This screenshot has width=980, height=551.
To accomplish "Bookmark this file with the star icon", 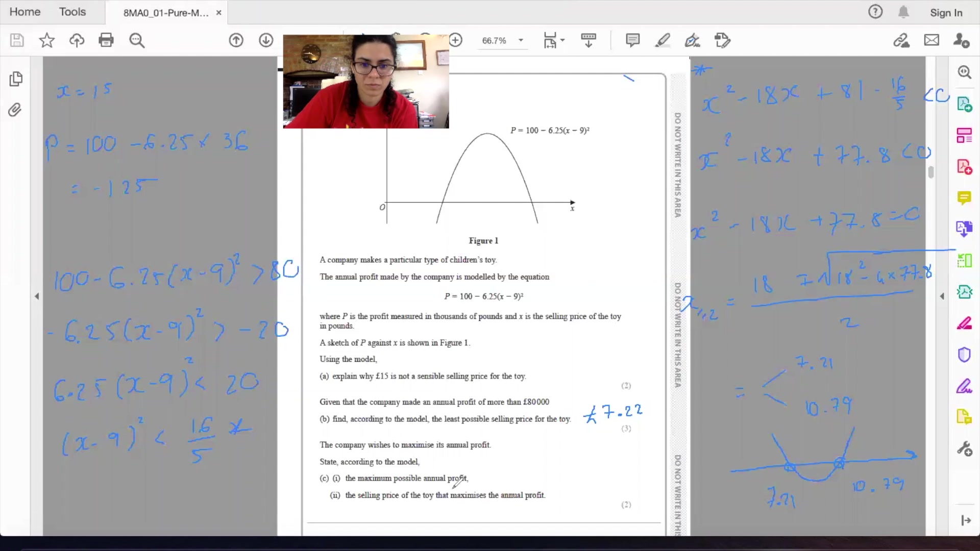I will coord(47,40).
